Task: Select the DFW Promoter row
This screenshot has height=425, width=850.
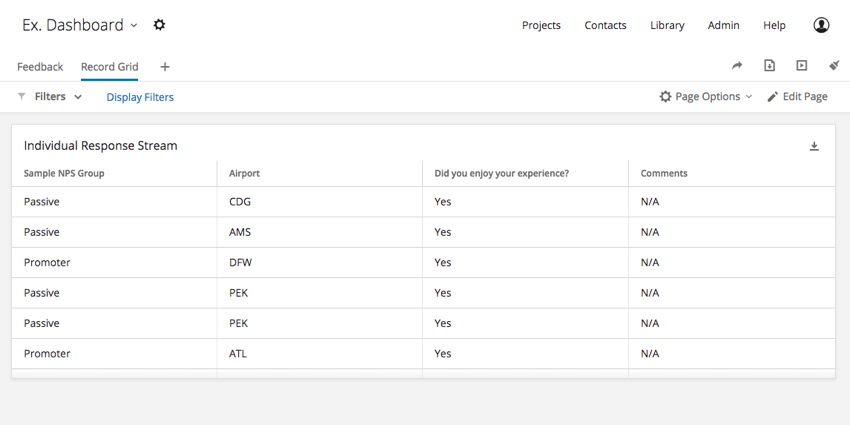Action: 423,262
